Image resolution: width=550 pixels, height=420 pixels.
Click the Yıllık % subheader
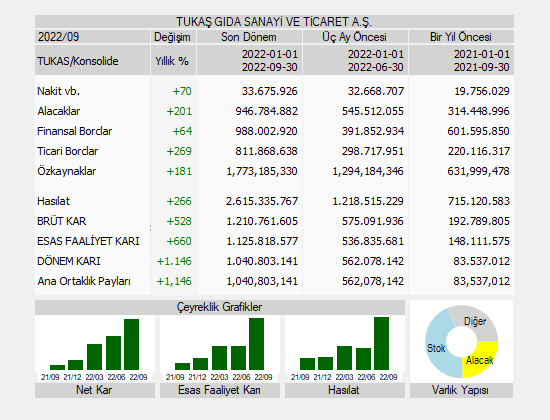tap(172, 61)
